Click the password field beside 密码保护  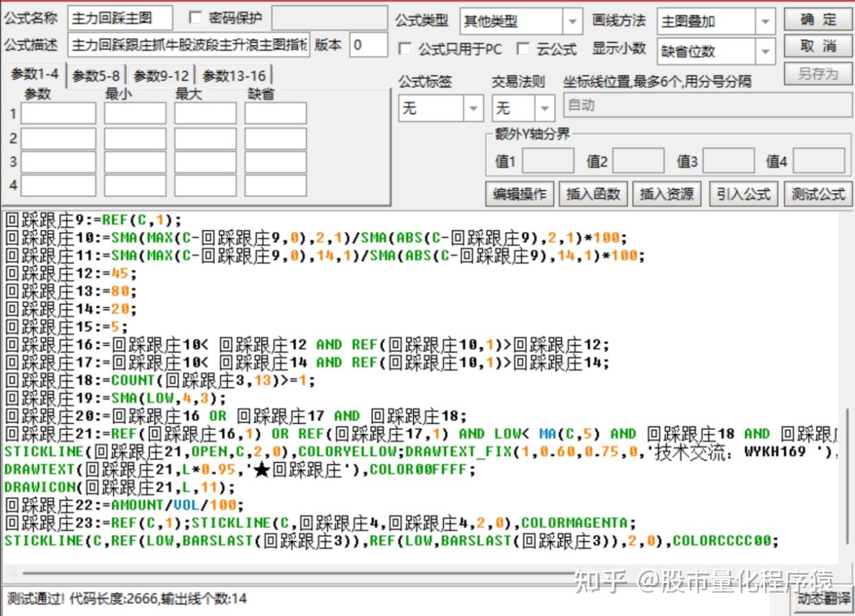point(329,18)
